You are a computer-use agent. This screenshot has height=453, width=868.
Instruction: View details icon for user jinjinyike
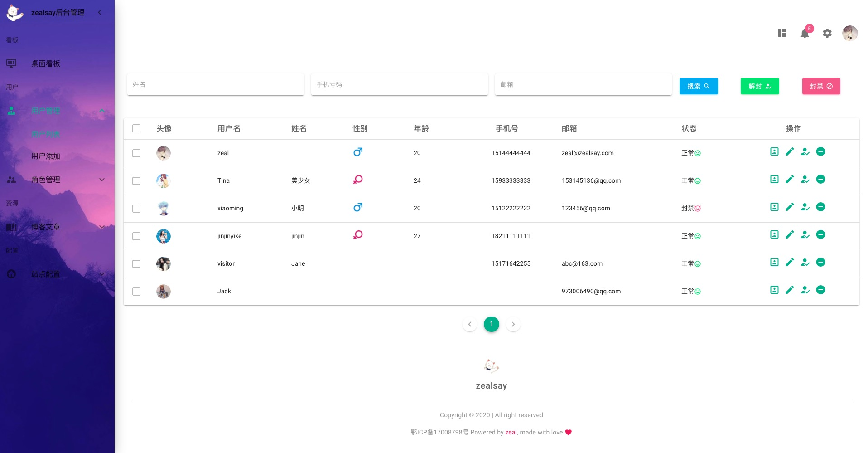pos(774,234)
